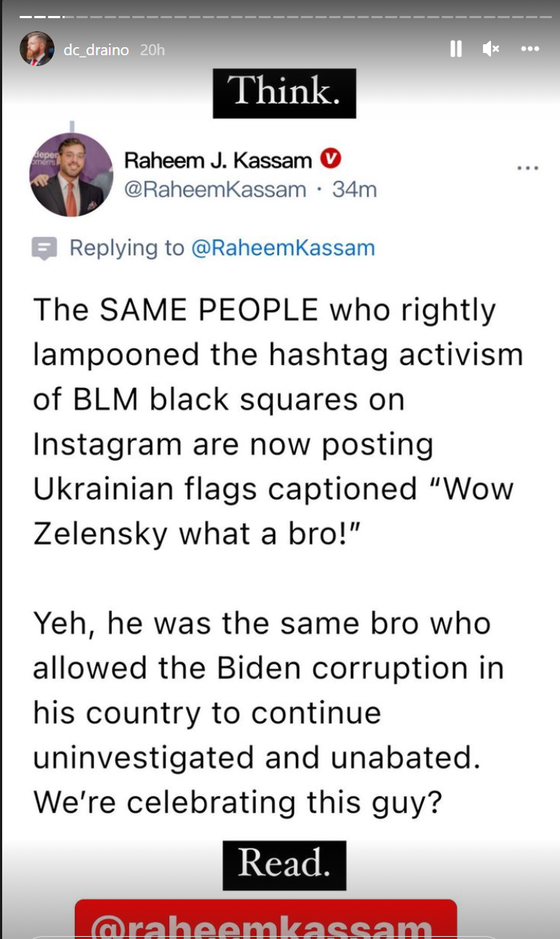Click the reply speech bubble icon
The image size is (560, 939).
click(x=45, y=248)
